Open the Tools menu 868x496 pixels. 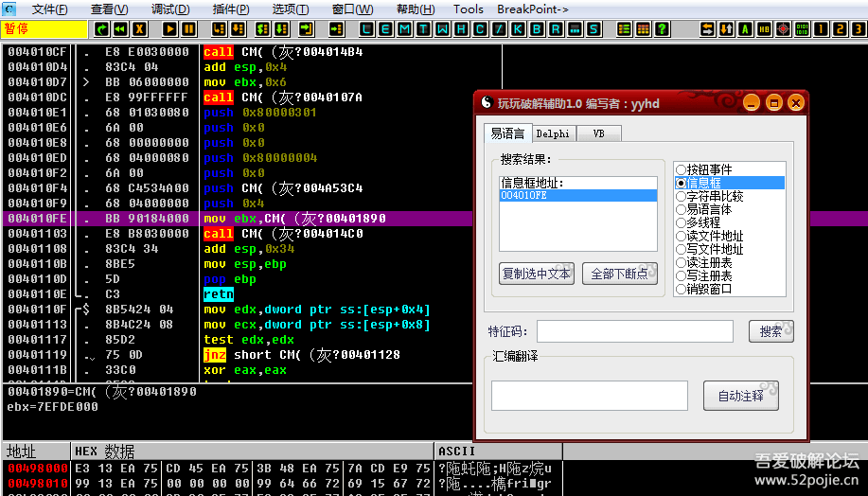pos(469,9)
